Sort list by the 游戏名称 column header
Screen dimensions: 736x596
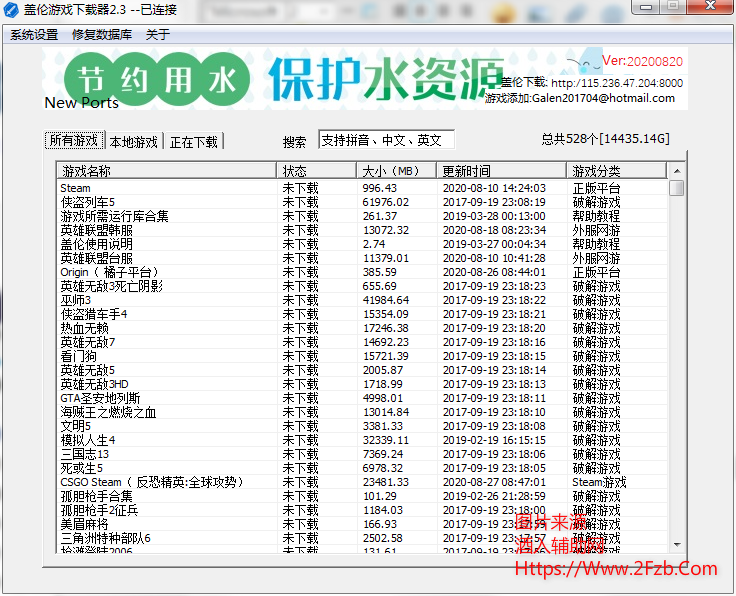pos(166,171)
